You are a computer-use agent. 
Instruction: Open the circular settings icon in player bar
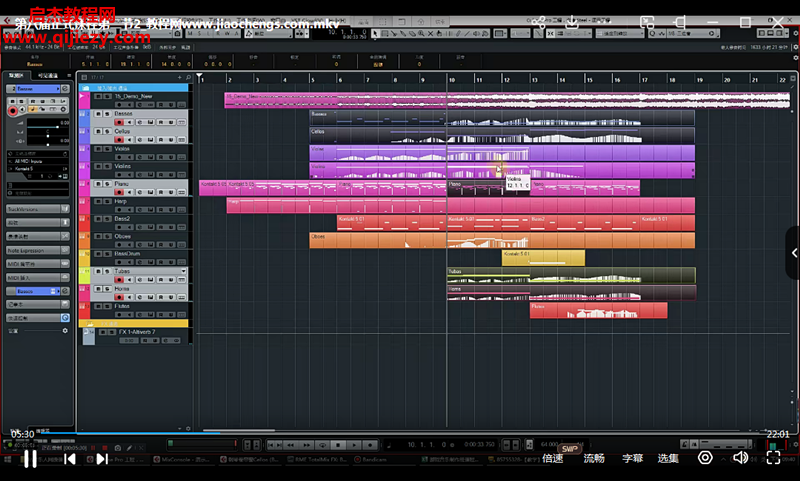tap(705, 458)
